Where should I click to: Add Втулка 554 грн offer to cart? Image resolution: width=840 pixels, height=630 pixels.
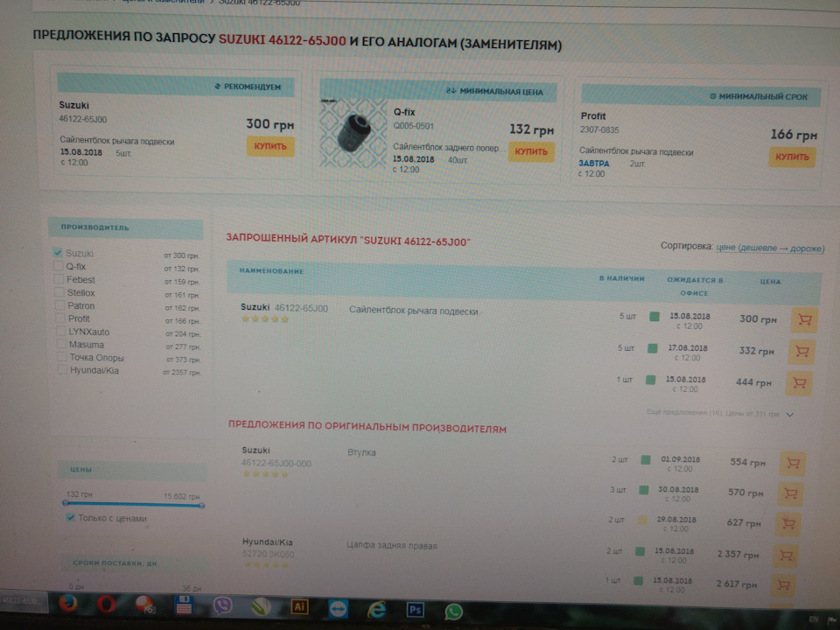coord(793,464)
